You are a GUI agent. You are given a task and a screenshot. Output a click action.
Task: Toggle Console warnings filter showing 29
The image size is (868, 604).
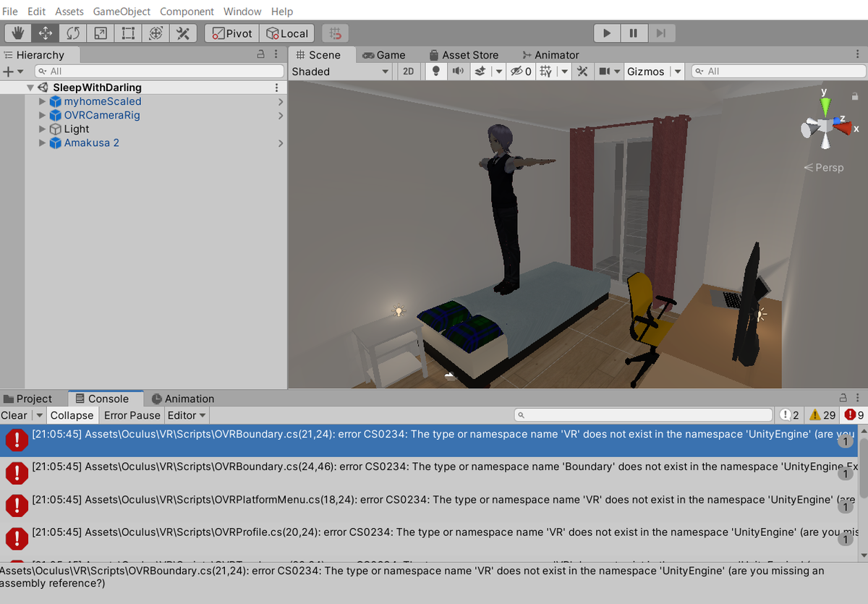[822, 415]
